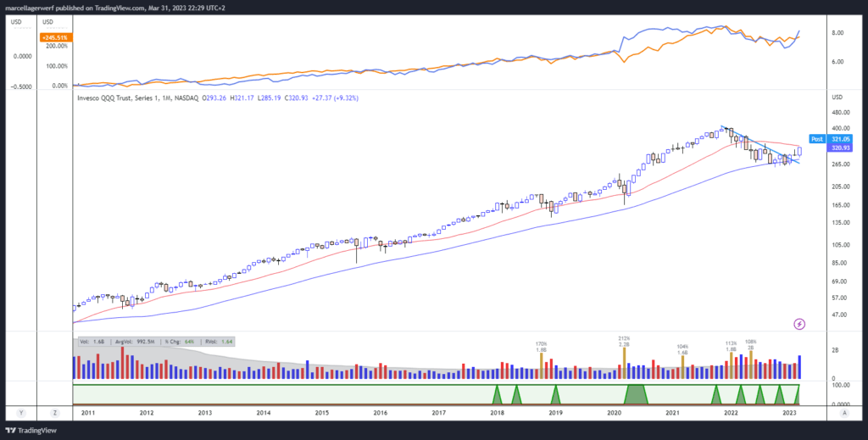Click the wide green signal block at 2020
Screen dimensions: 868x440
click(x=636, y=394)
